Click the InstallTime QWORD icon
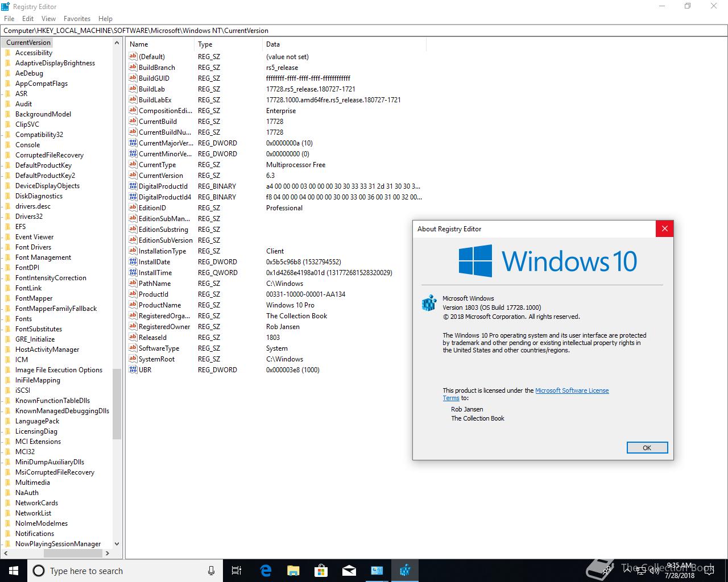 click(133, 272)
